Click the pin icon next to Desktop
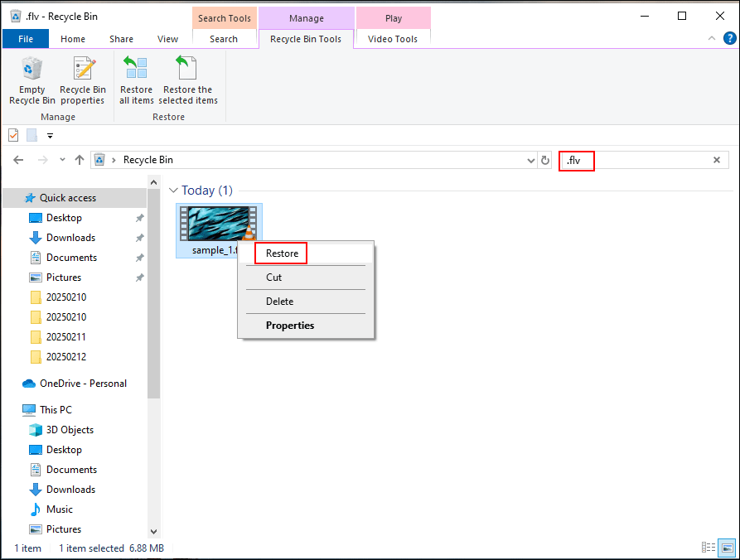 click(140, 218)
